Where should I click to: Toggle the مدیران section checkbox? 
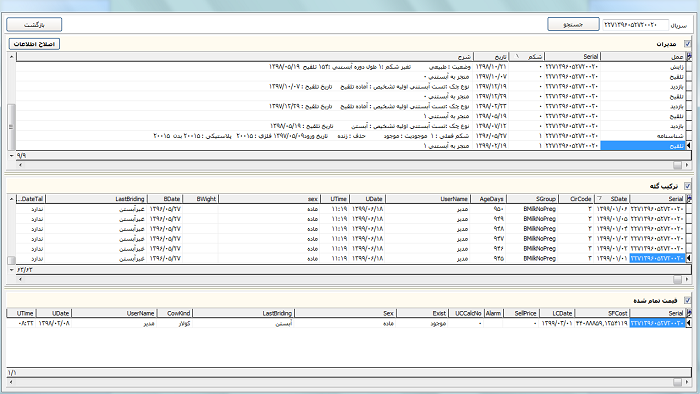(x=688, y=44)
